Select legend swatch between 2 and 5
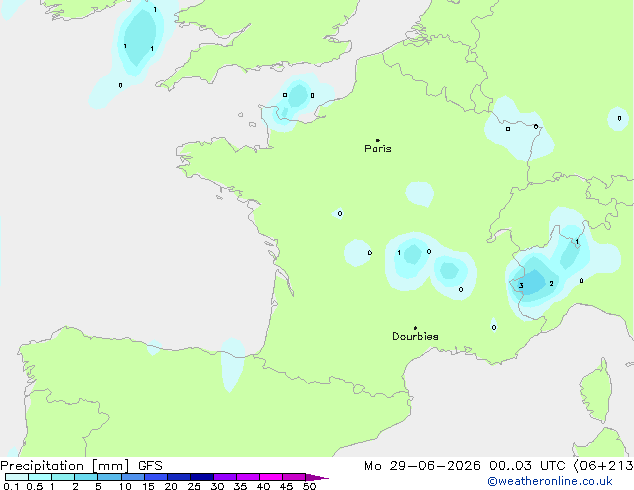The image size is (634, 490). pos(86,477)
